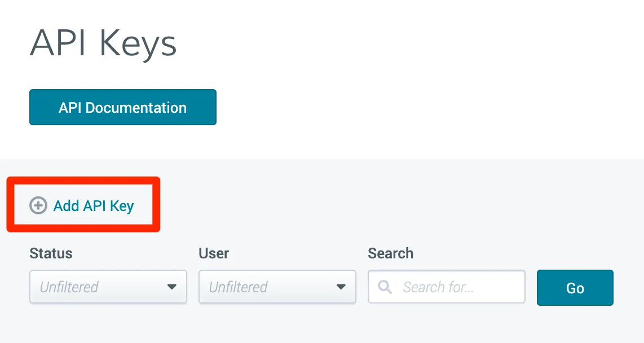The width and height of the screenshot is (644, 343).
Task: Click the Search section label
Action: tap(391, 253)
